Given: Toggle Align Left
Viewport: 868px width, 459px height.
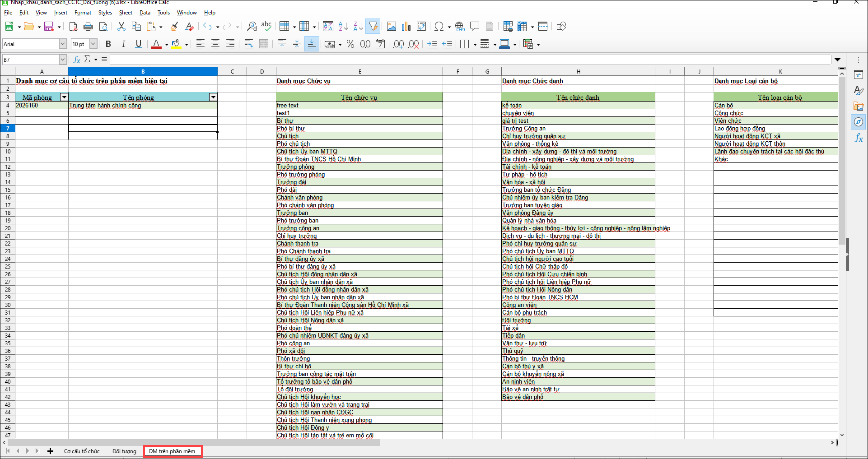Looking at the screenshot, I should [x=201, y=44].
